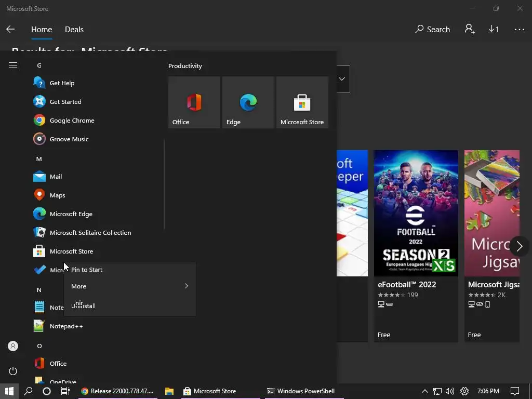532x399 pixels.
Task: Open Store sign-in account icon
Action: [x=470, y=29]
